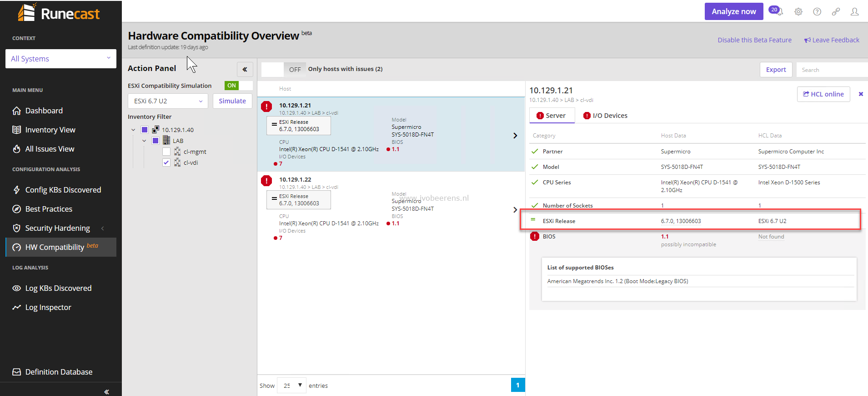Click the Analyze now button
This screenshot has width=868, height=396.
[x=734, y=11]
